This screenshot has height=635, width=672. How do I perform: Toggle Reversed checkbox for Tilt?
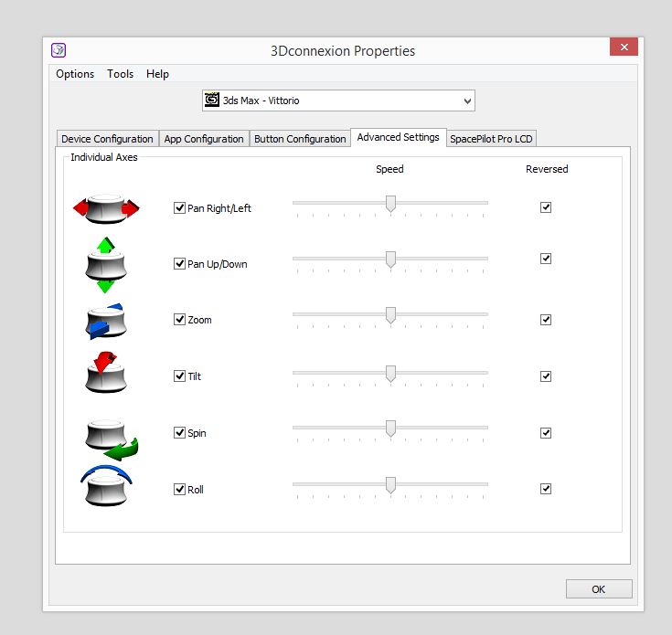tap(546, 376)
